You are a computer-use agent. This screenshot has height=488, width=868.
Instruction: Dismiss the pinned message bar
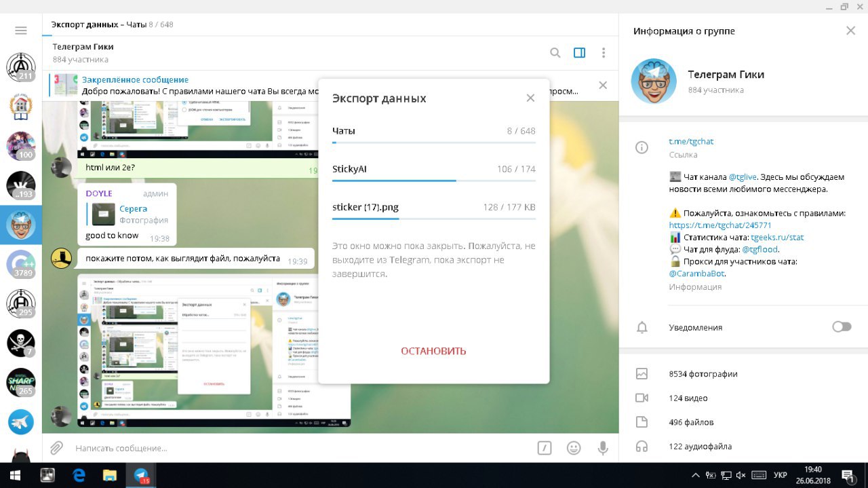[602, 85]
